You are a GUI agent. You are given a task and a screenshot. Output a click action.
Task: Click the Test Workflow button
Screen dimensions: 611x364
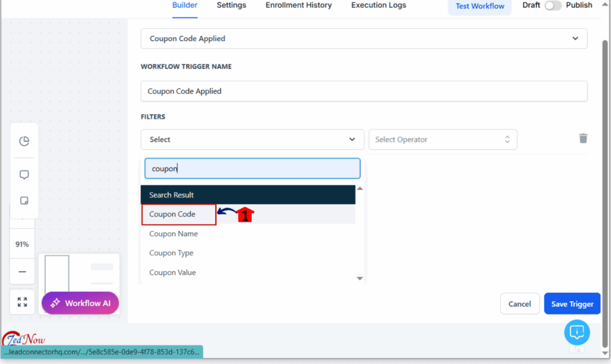tap(480, 6)
